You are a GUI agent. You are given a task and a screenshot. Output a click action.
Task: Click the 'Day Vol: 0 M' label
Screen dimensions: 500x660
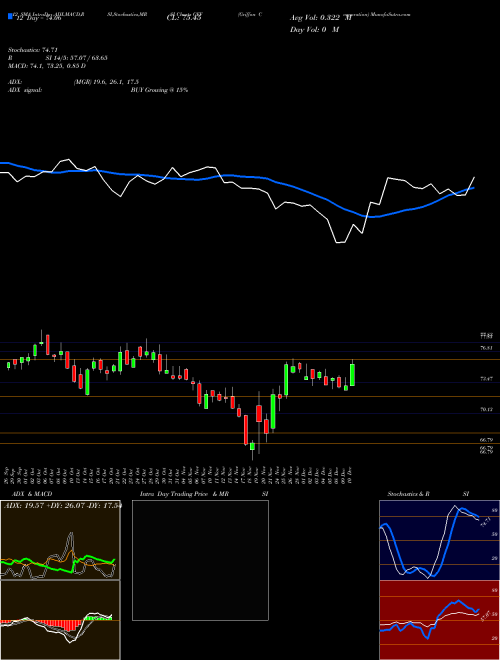(x=314, y=30)
